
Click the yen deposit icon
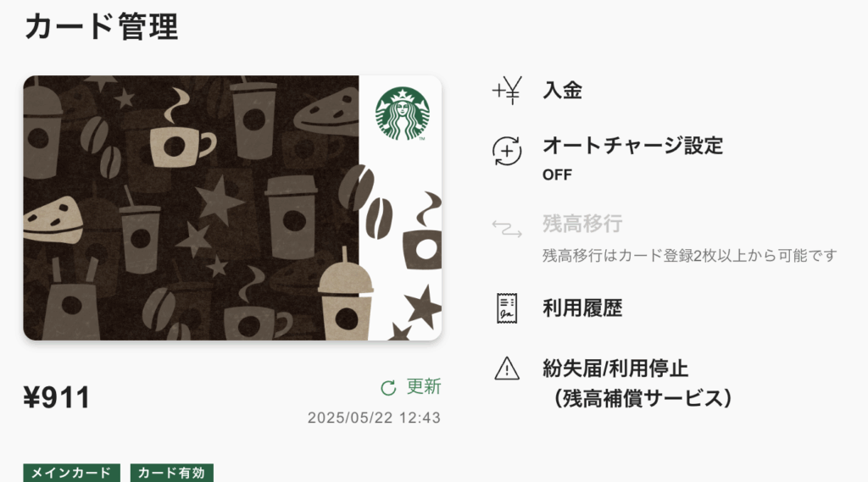point(507,90)
